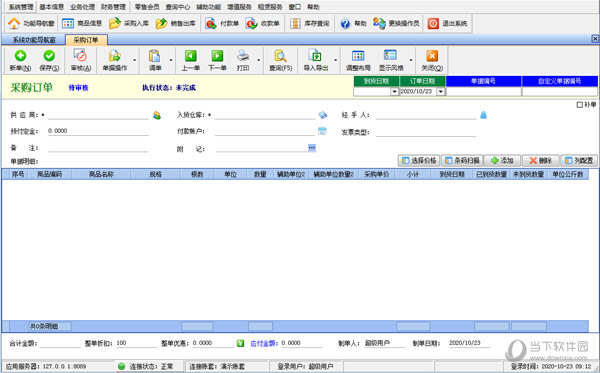Click the 整单折扣 input field
This screenshot has width=600, height=373.
(x=136, y=343)
